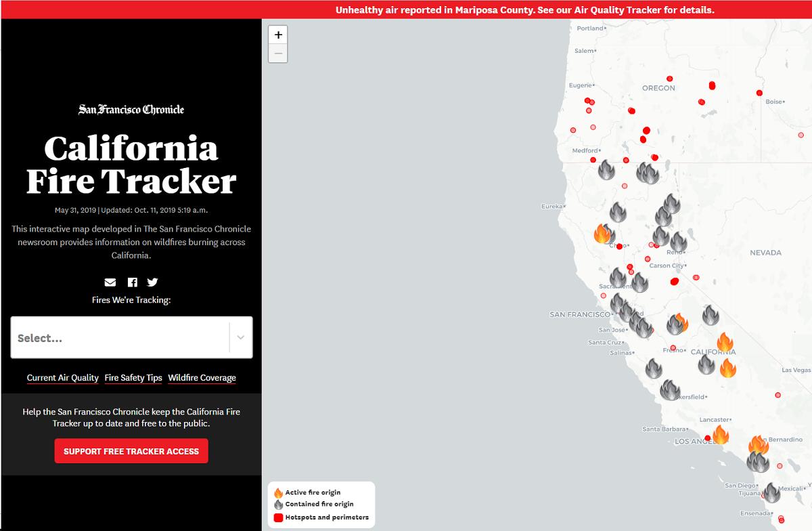Click the 'Updated: Oct. 11, 2019 5:19 a.m.' text

coord(154,210)
